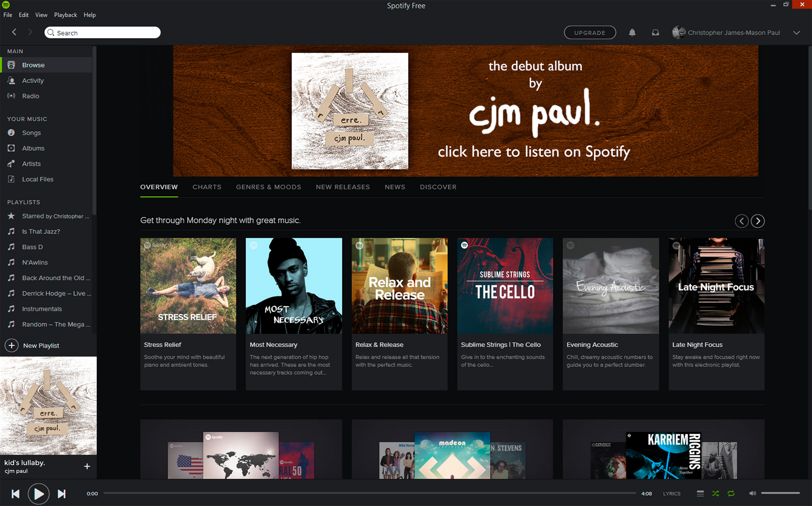Screen dimensions: 812x506
Task: Click the Albums icon in Your Music
Action: click(x=11, y=148)
